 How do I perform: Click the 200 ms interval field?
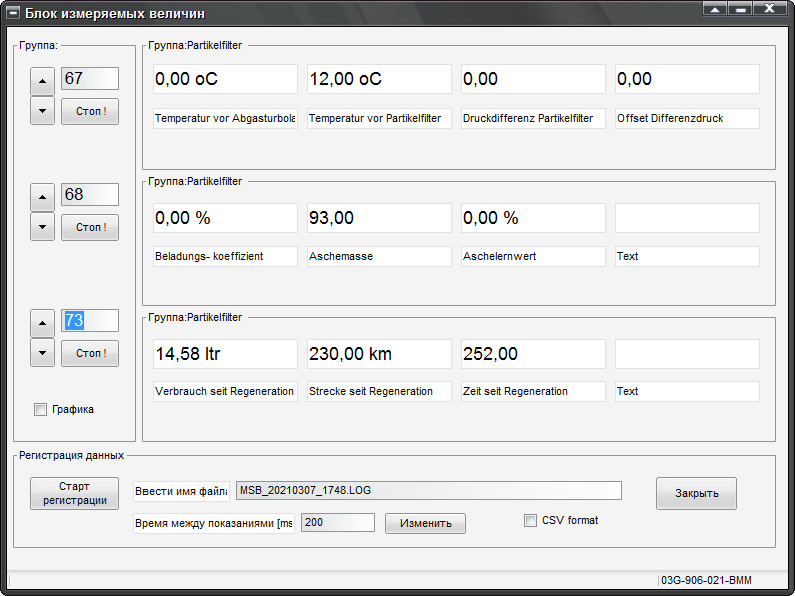pyautogui.click(x=336, y=522)
